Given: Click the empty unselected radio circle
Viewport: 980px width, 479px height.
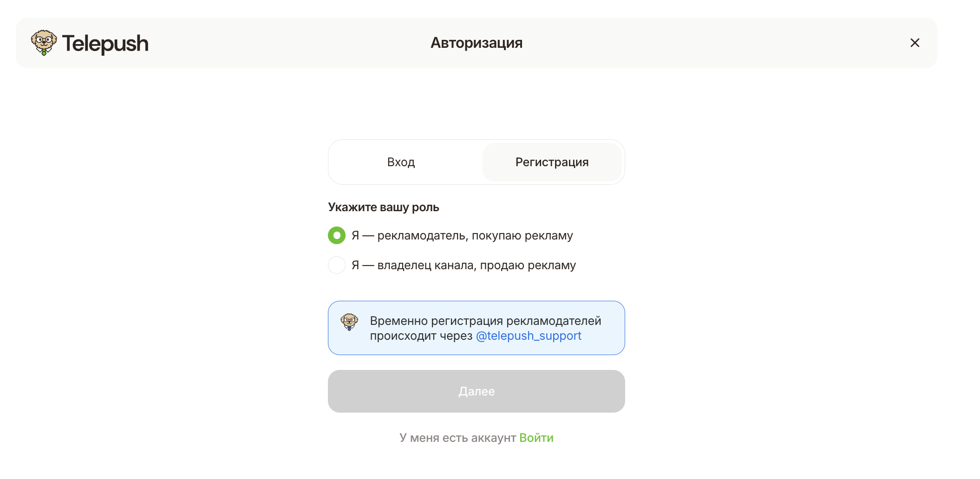Looking at the screenshot, I should 337,265.
